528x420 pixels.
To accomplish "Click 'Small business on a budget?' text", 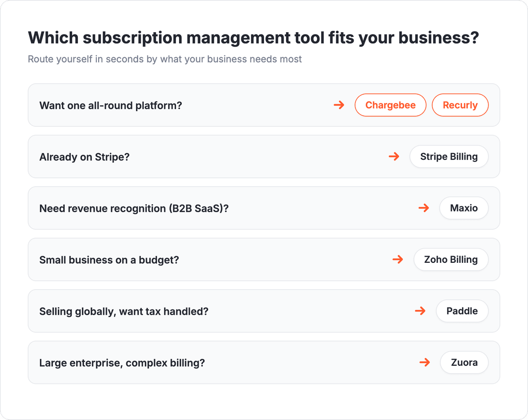I will point(109,260).
